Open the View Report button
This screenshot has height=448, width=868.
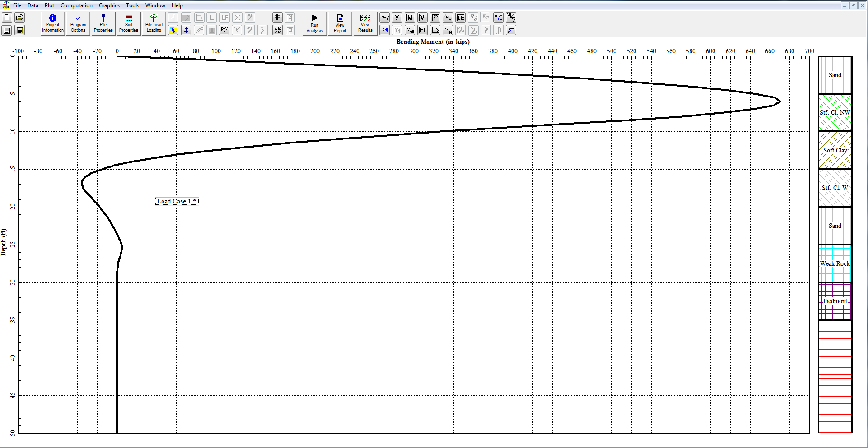point(340,23)
